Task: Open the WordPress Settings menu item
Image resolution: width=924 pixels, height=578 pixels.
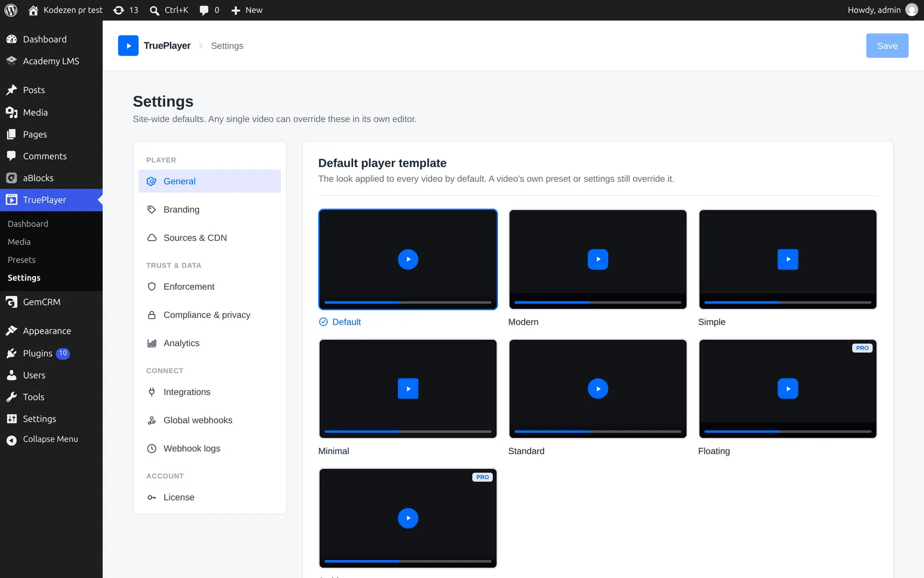Action: [x=51, y=419]
